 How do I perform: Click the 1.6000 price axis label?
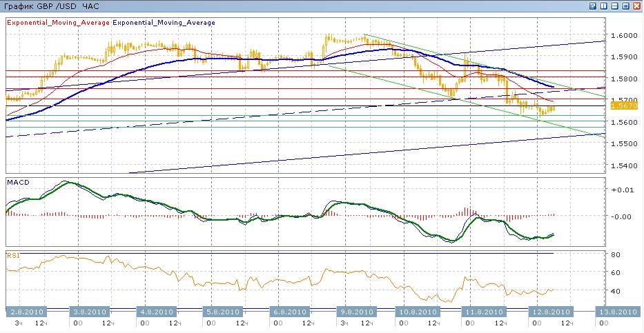click(x=624, y=35)
